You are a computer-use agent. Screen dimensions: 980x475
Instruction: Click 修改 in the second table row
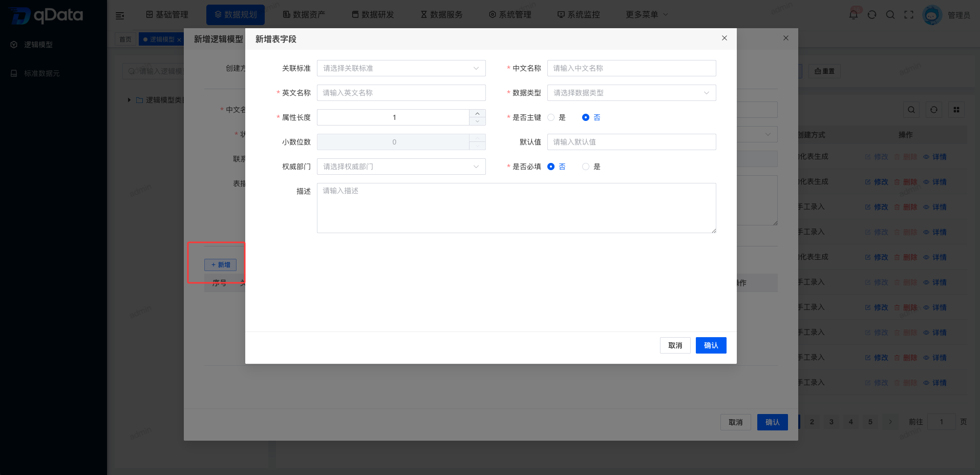pyautogui.click(x=877, y=182)
